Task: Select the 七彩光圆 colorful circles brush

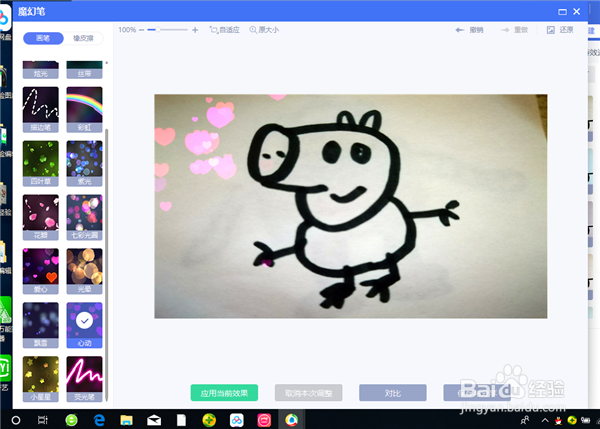Action: [x=85, y=217]
